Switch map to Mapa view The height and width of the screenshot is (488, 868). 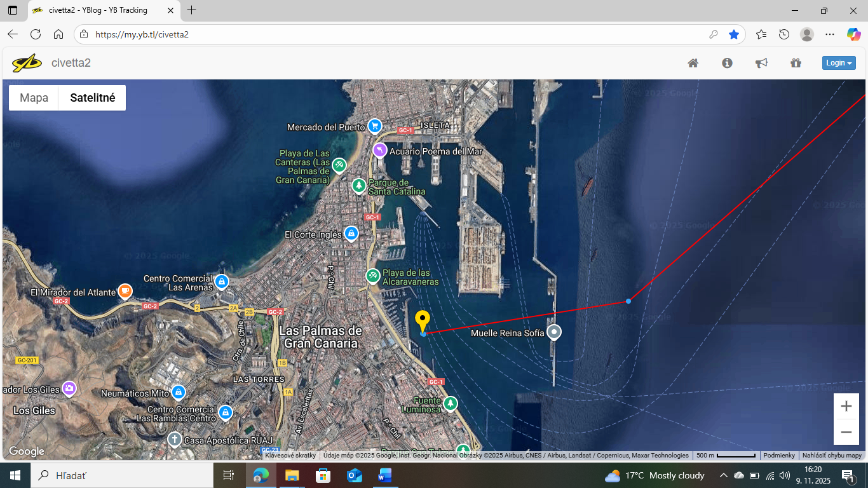pos(34,98)
